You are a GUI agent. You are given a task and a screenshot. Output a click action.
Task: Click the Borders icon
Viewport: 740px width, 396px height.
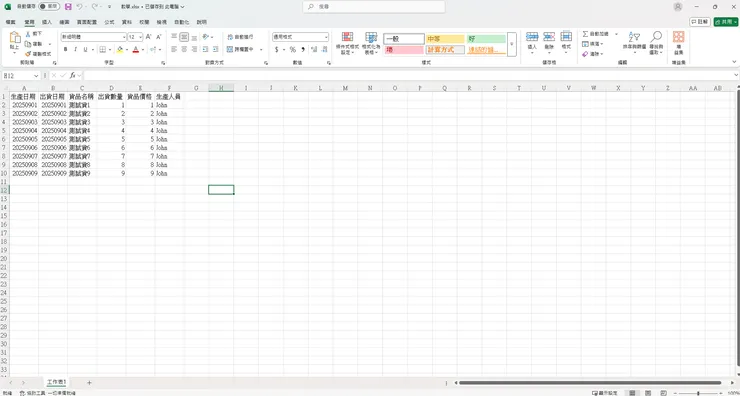point(102,49)
